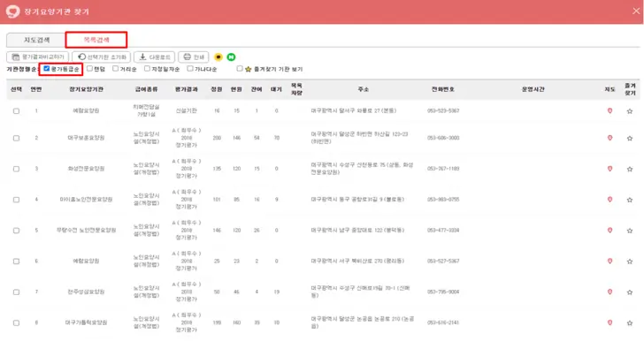The image size is (644, 341).
Task: Check the 즐겨찾기 기관 보기 option
Action: point(240,69)
